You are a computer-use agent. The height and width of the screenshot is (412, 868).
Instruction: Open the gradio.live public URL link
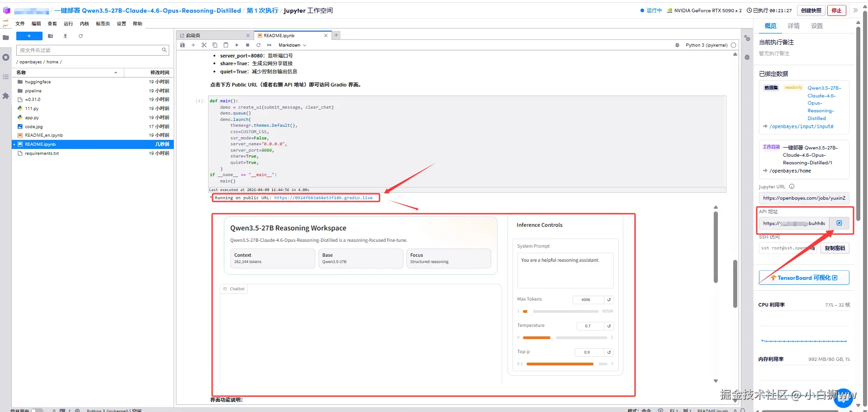pos(323,198)
